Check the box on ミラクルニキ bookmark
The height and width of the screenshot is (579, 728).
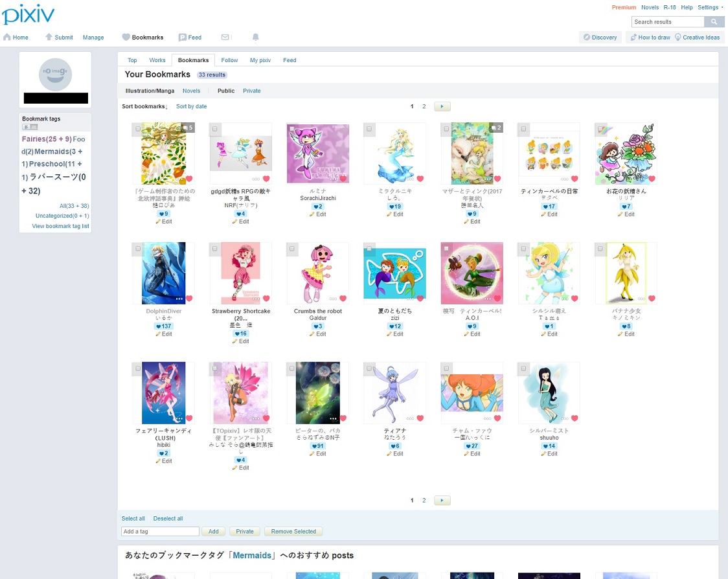tap(369, 129)
